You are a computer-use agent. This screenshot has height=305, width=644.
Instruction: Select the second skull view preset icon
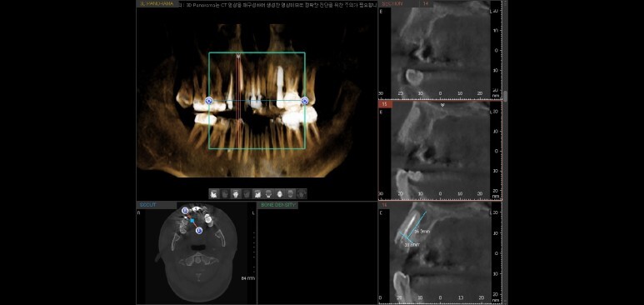point(225,194)
